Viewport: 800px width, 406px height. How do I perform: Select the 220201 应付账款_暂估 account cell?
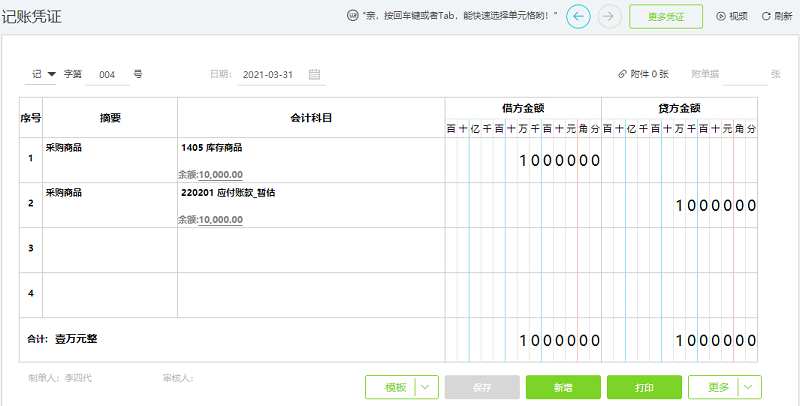[x=311, y=205]
